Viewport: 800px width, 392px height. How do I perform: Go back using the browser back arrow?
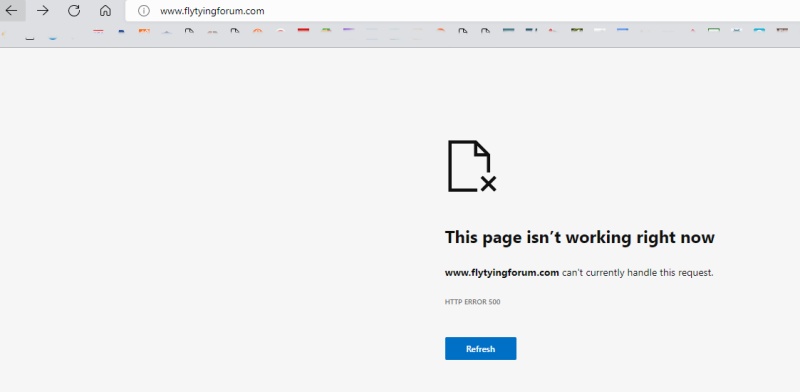coord(11,11)
